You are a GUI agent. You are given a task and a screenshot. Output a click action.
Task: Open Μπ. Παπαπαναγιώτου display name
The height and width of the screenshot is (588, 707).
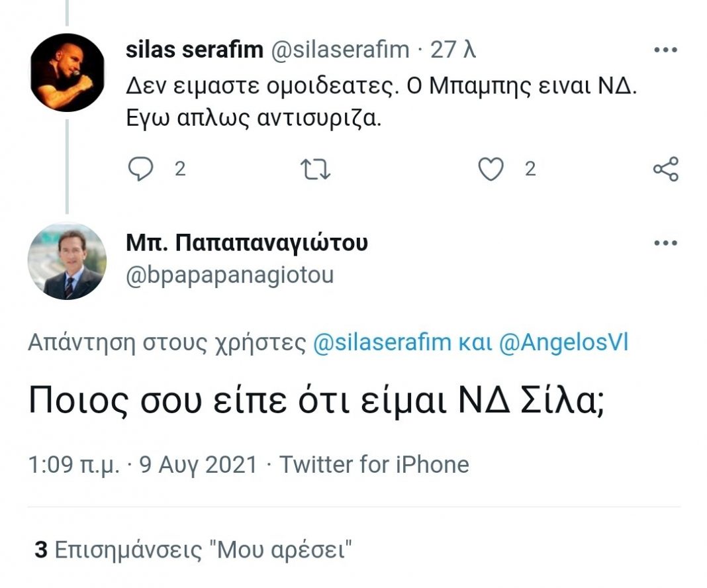point(246,243)
